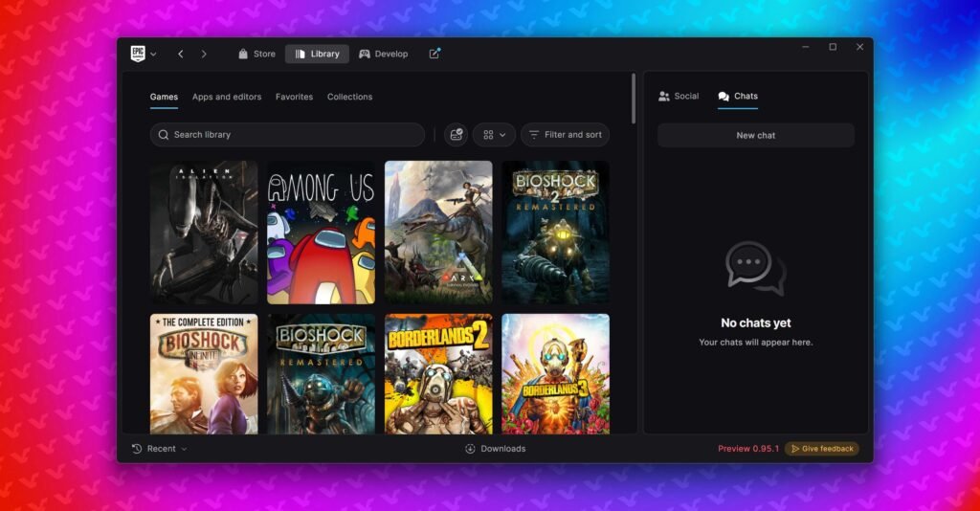980x511 pixels.
Task: Open the Among Us game tile
Action: (322, 233)
